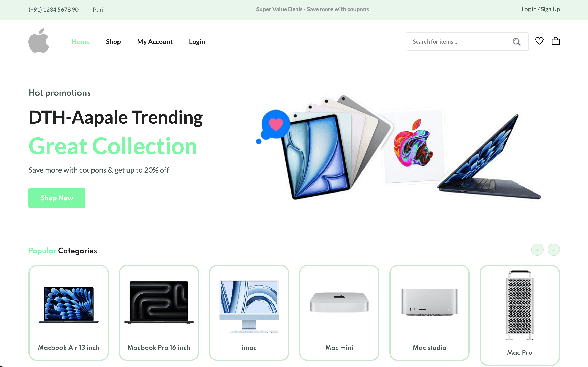Click the Shop Now button
Image resolution: width=588 pixels, height=367 pixels.
[57, 198]
